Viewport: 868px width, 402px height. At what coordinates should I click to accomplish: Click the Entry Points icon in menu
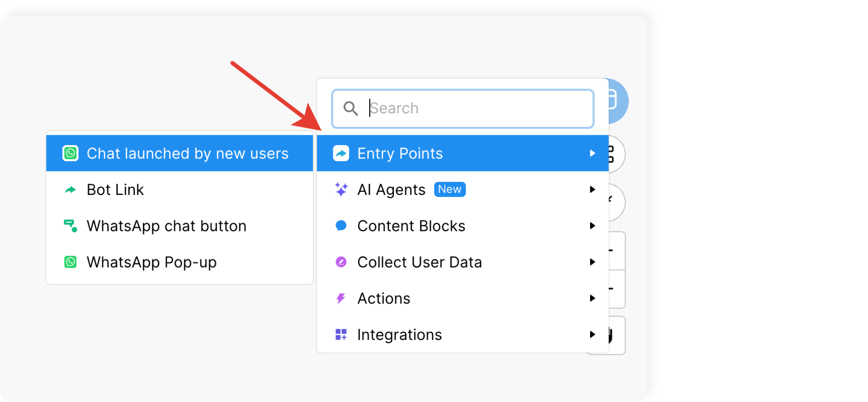(340, 154)
